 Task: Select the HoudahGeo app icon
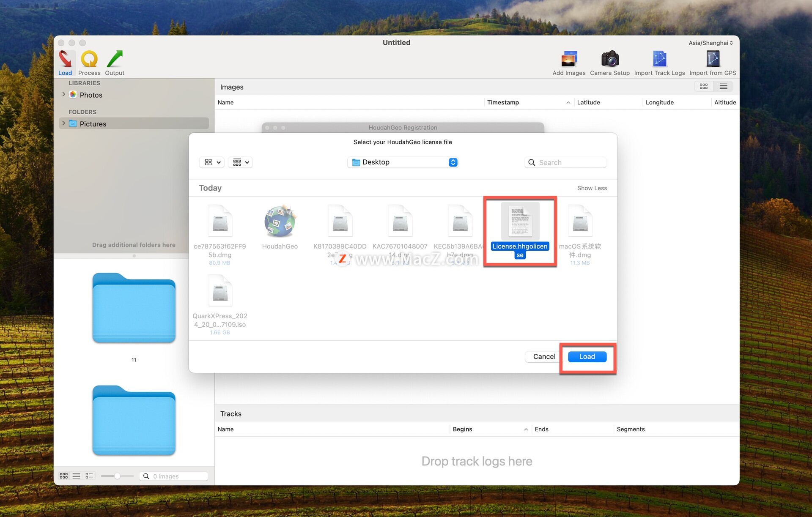(x=280, y=228)
